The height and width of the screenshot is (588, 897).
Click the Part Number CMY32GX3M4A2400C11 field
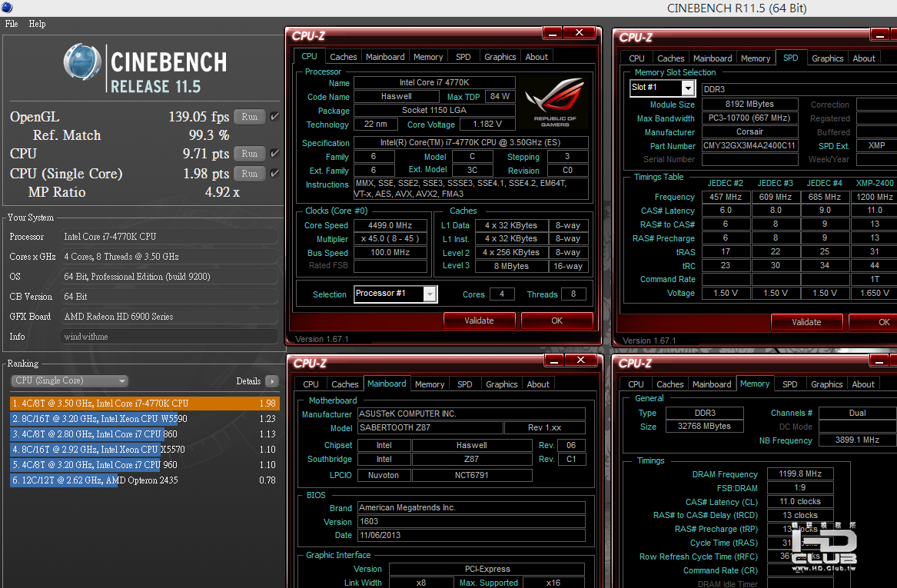[749, 146]
